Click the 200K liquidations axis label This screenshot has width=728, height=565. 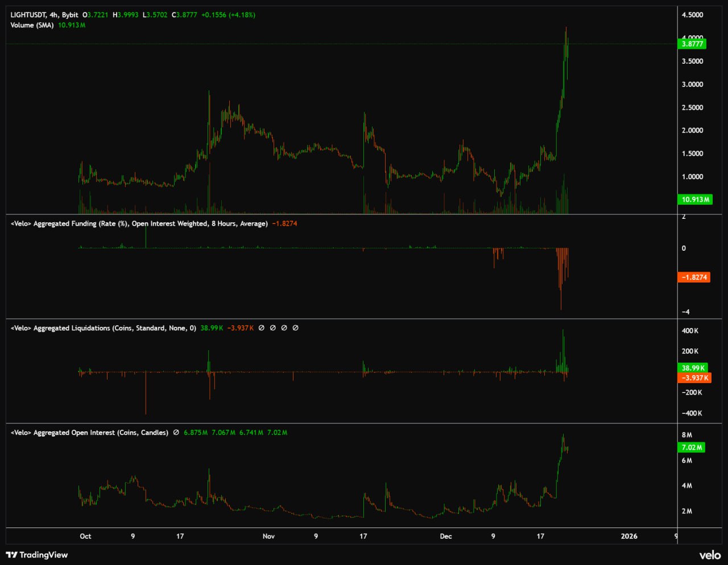[x=690, y=351]
